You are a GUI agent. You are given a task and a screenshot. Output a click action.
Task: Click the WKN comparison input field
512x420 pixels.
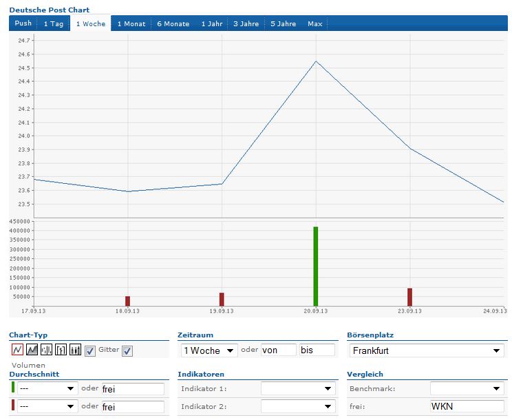pyautogui.click(x=467, y=406)
